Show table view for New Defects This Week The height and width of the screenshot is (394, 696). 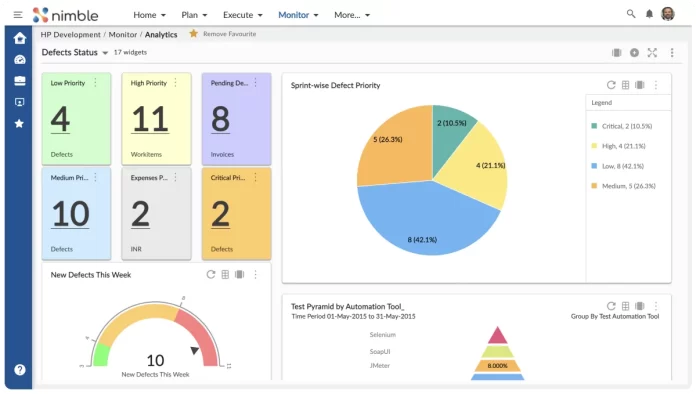coord(225,275)
